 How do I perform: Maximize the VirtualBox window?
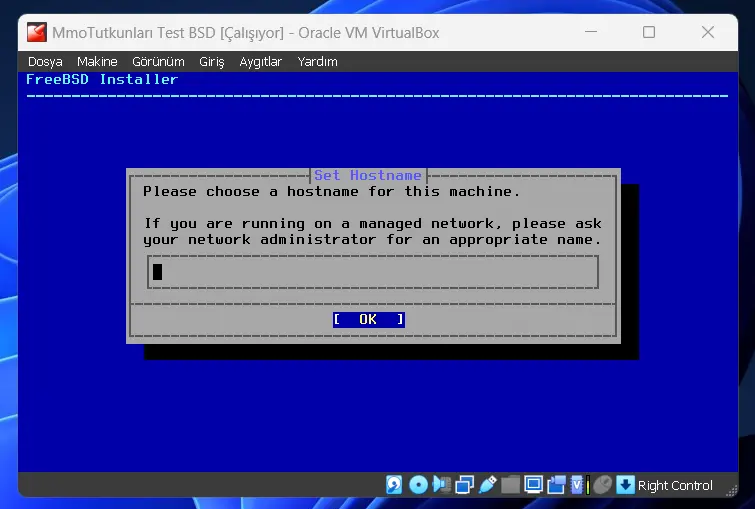pos(649,32)
